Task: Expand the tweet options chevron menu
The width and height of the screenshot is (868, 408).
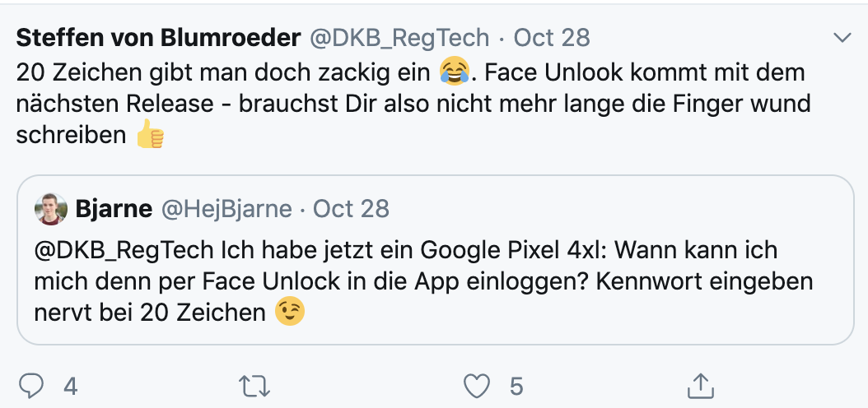Action: pos(842,38)
